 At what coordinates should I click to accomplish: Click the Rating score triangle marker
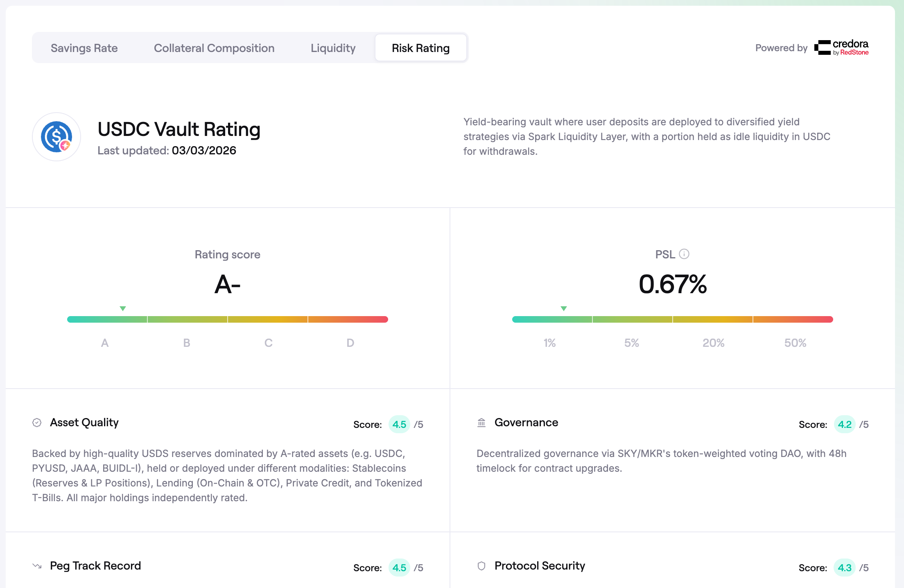(x=123, y=308)
